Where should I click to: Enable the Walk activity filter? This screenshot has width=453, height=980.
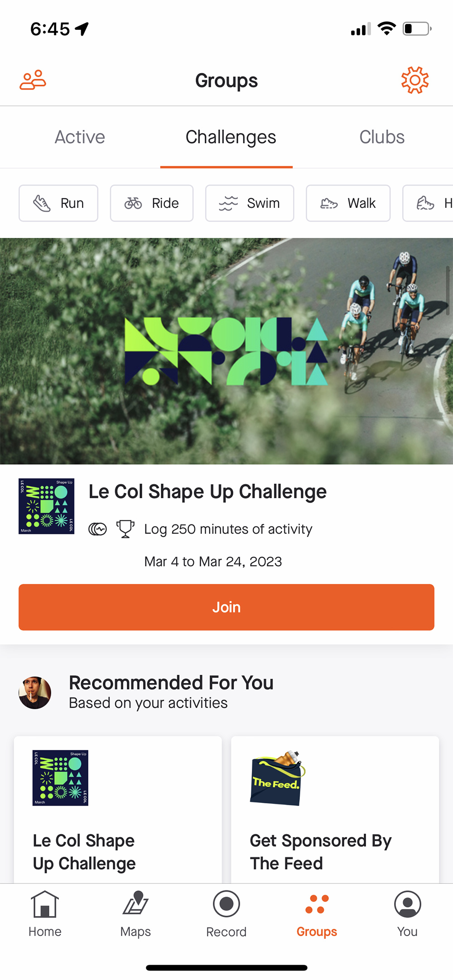pyautogui.click(x=348, y=203)
